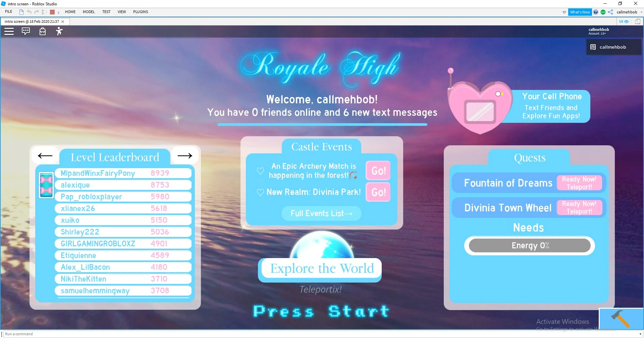Click the Share icon beside your username
The width and height of the screenshot is (644, 349).
coord(610,12)
